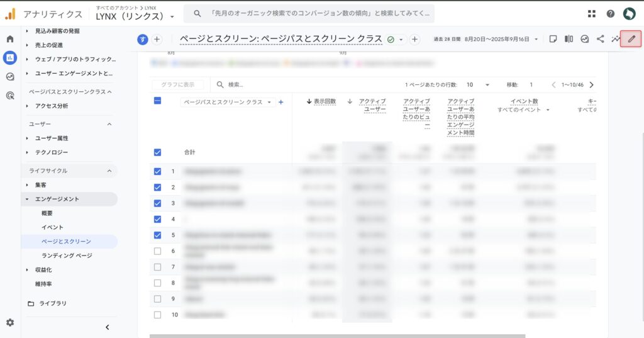Click the compare columns icon
The height and width of the screenshot is (338, 644).
coord(569,39)
